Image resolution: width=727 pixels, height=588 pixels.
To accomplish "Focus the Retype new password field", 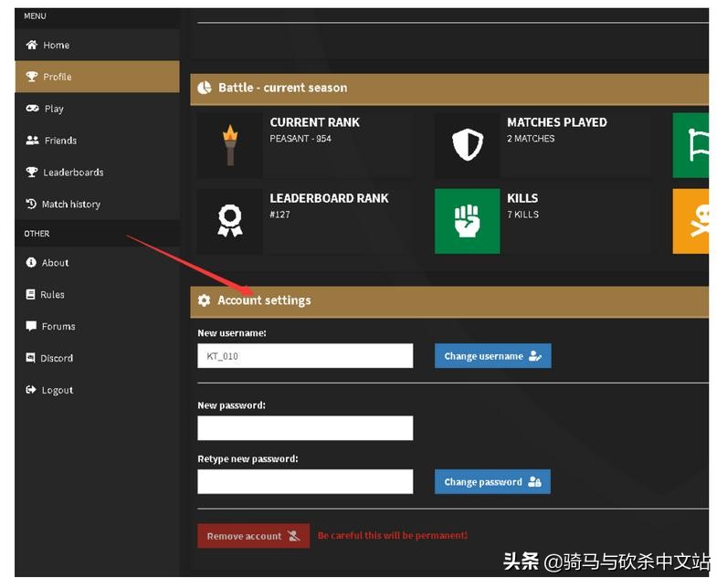I will [305, 481].
